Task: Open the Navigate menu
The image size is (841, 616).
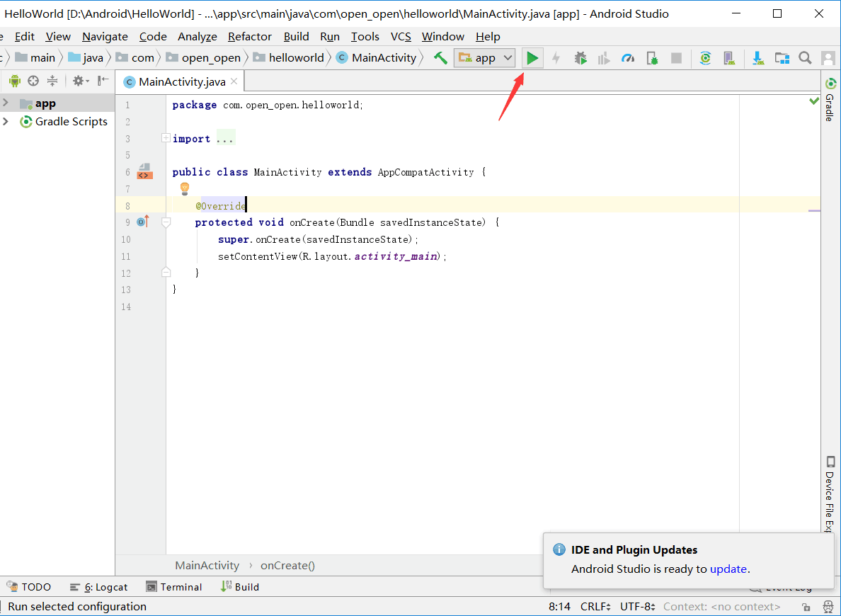Action: (105, 37)
